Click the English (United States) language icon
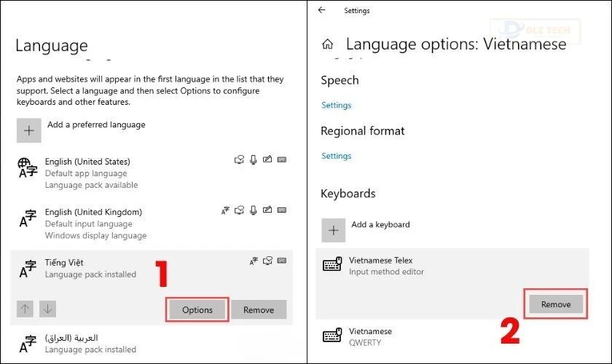Screen dimensions: 612x364 (27, 168)
